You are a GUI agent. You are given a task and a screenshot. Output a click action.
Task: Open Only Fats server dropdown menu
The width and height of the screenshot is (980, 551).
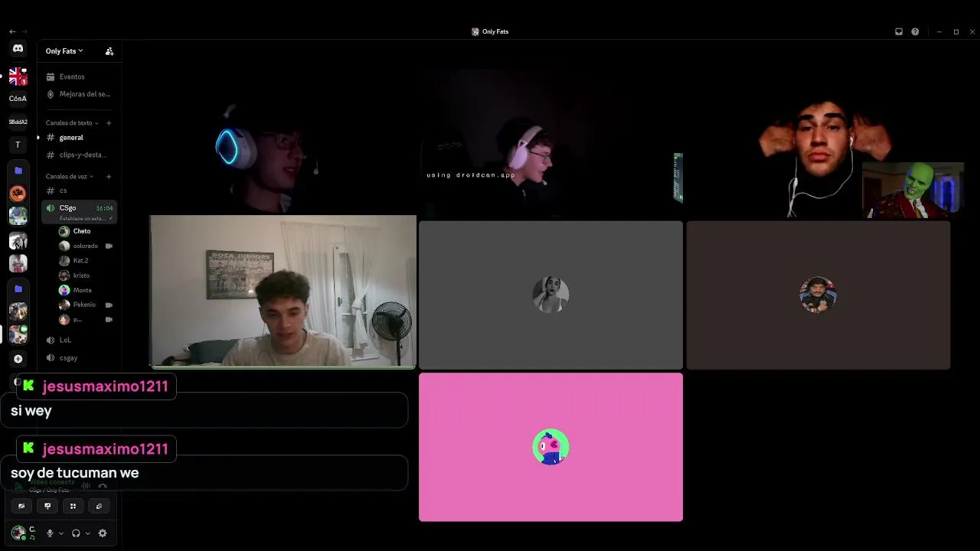click(64, 51)
